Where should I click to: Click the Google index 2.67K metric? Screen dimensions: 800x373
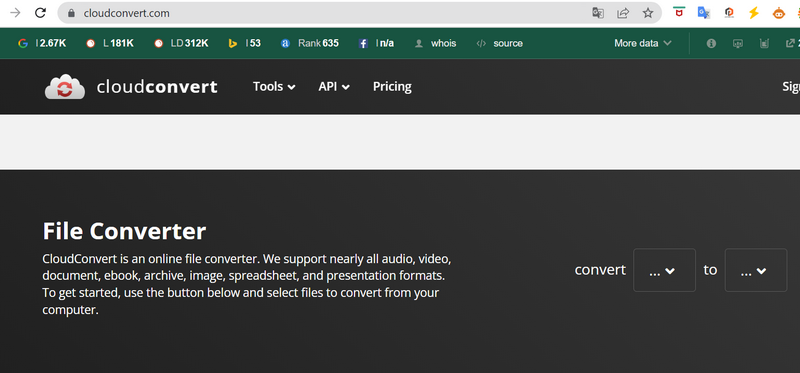point(42,43)
